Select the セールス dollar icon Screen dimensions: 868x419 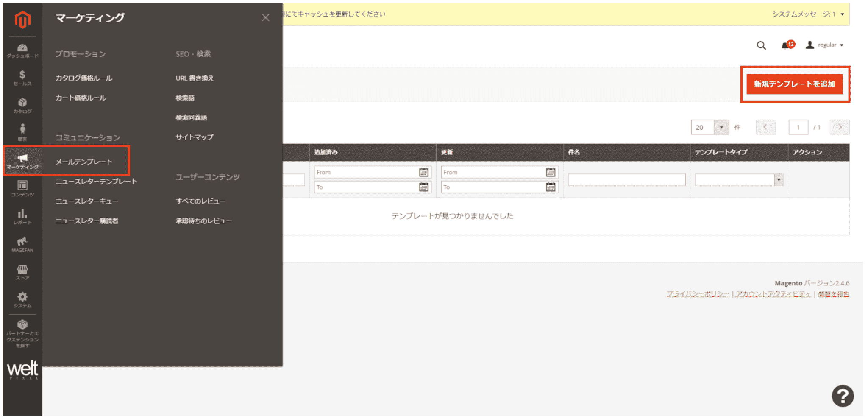[x=22, y=76]
